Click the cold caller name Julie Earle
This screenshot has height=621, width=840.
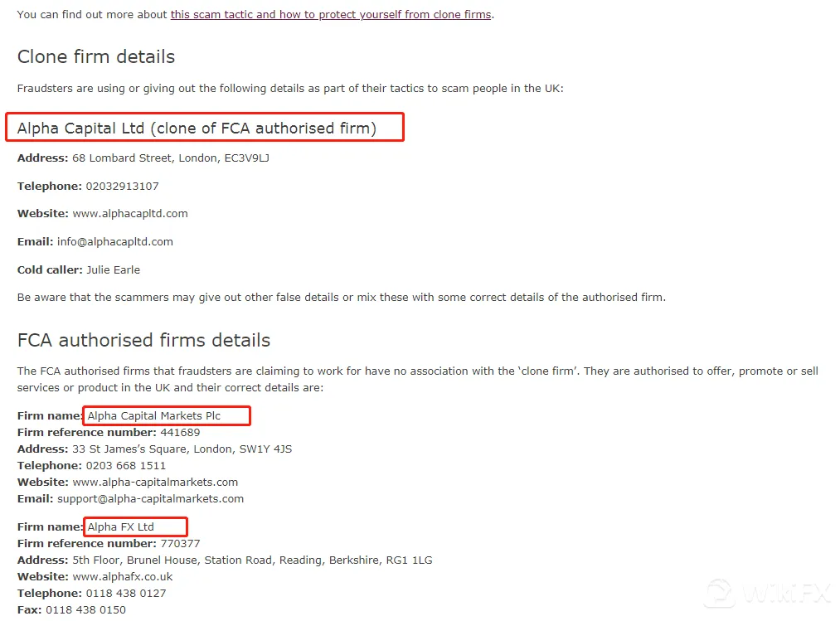point(113,270)
